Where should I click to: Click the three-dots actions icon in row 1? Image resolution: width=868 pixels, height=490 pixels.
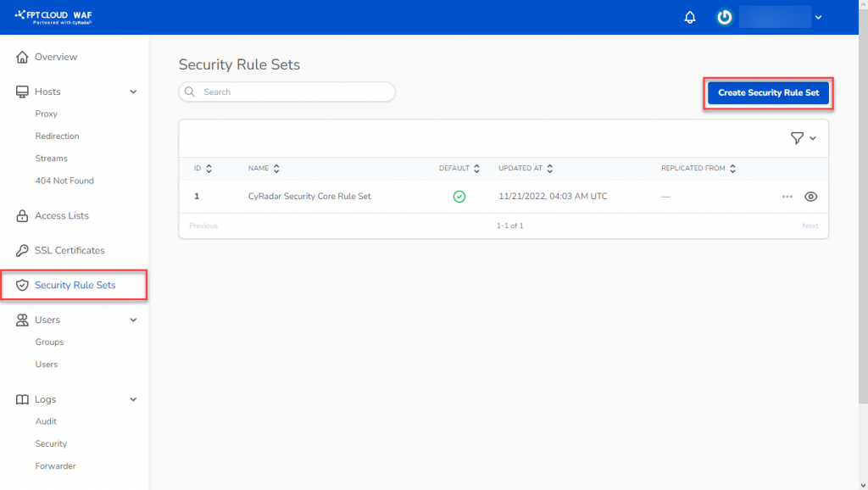tap(787, 197)
